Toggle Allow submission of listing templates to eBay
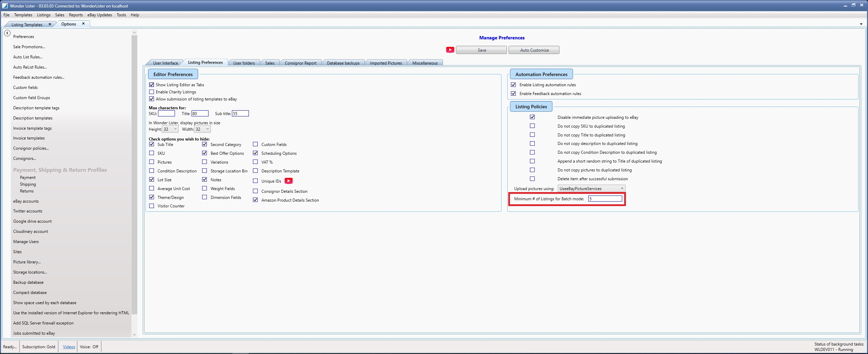The height and width of the screenshot is (354, 868). point(152,99)
